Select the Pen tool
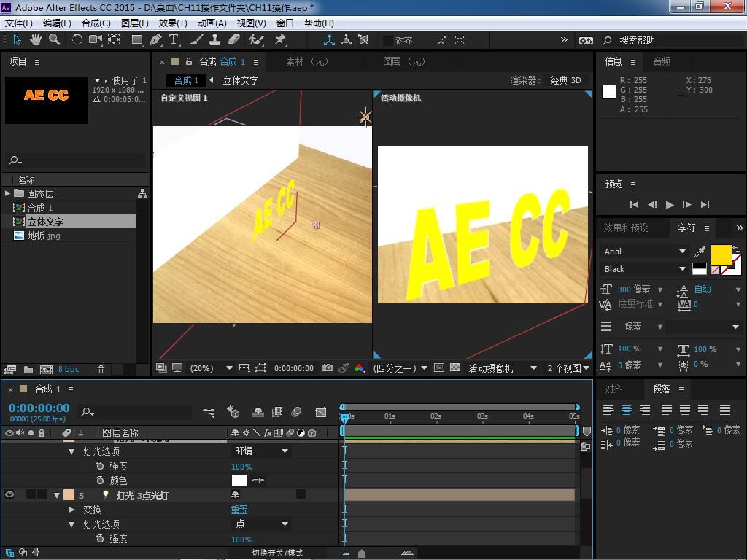 click(x=155, y=40)
